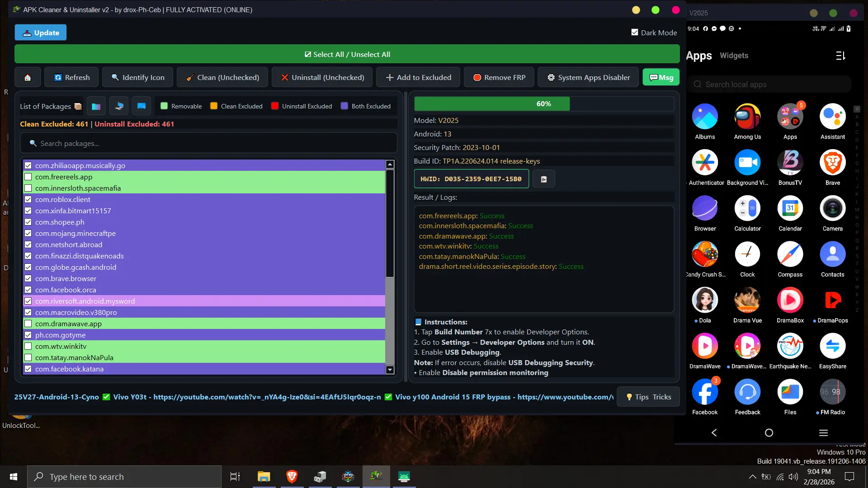
Task: Tap the phone's back navigation arrow
Action: (714, 432)
